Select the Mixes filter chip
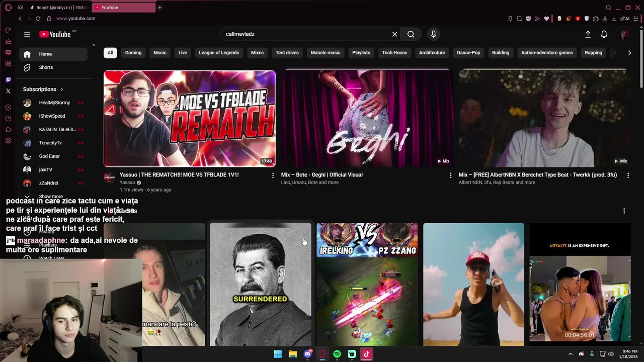The image size is (644, 362). 257,53
